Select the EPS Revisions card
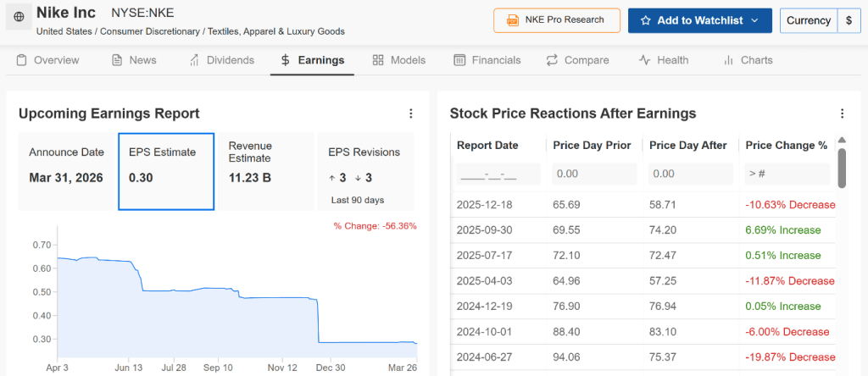Image resolution: width=868 pixels, height=376 pixels. coord(364,171)
